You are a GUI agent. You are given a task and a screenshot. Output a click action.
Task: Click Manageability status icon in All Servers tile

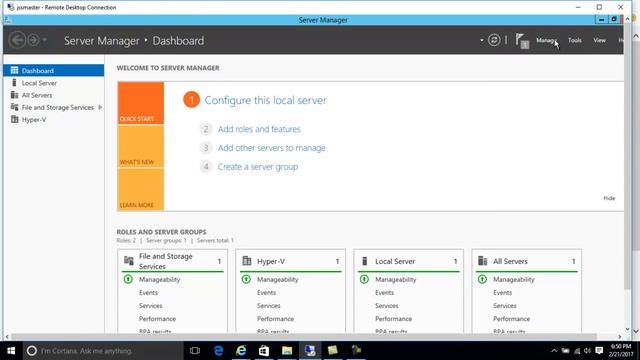coord(482,279)
